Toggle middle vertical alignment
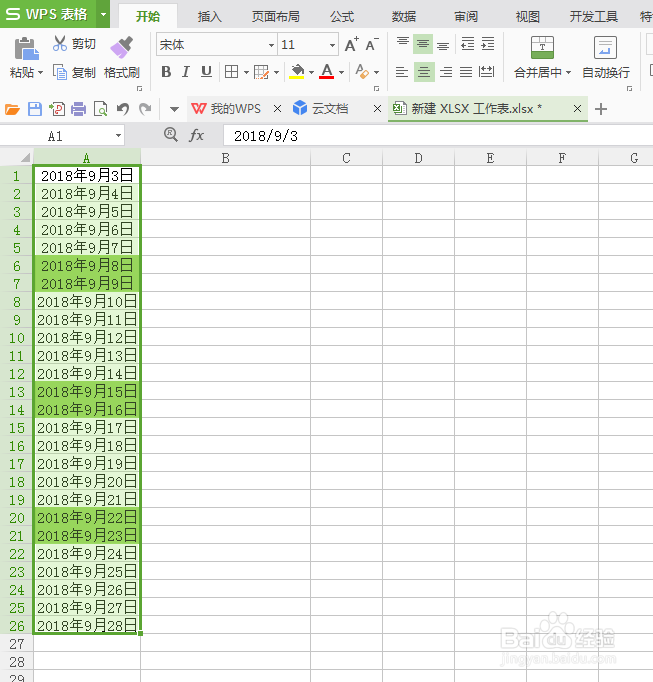The image size is (653, 682). pos(423,44)
